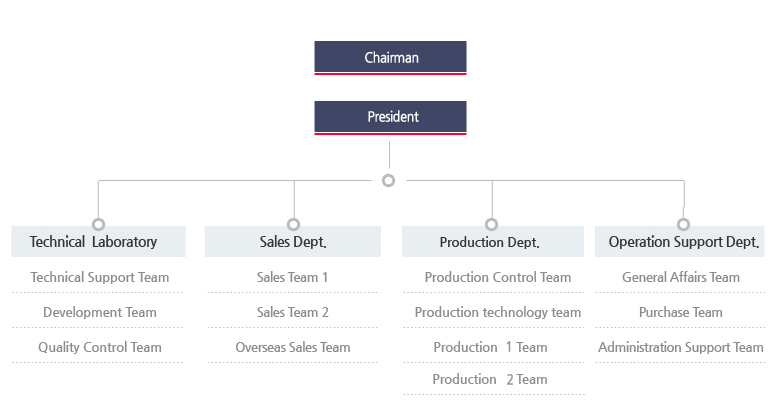Open the General Affairs Team entry

[x=680, y=277]
